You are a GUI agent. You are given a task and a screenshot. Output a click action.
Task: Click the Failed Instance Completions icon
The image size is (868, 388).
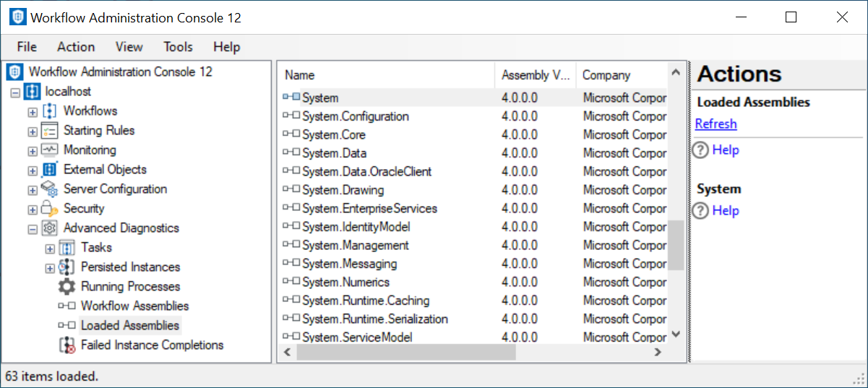click(66, 345)
